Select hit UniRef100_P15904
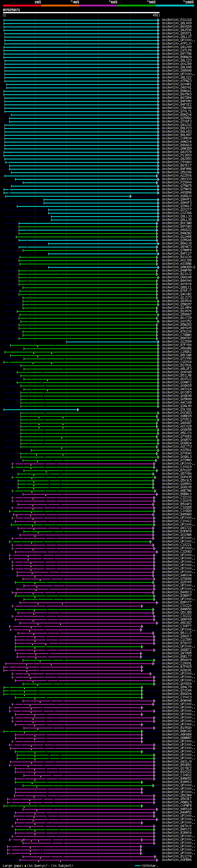 (177, 183)
